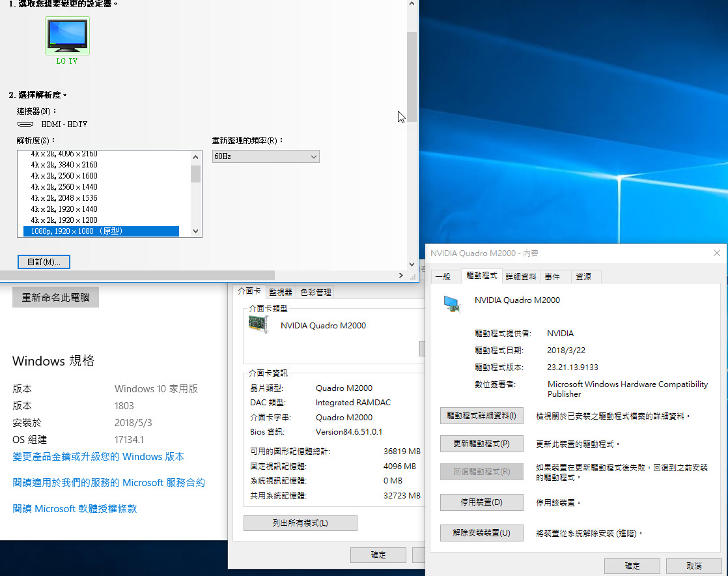Select resolution 4k x 2k, 1920 × 1200
The image size is (728, 576).
click(64, 221)
